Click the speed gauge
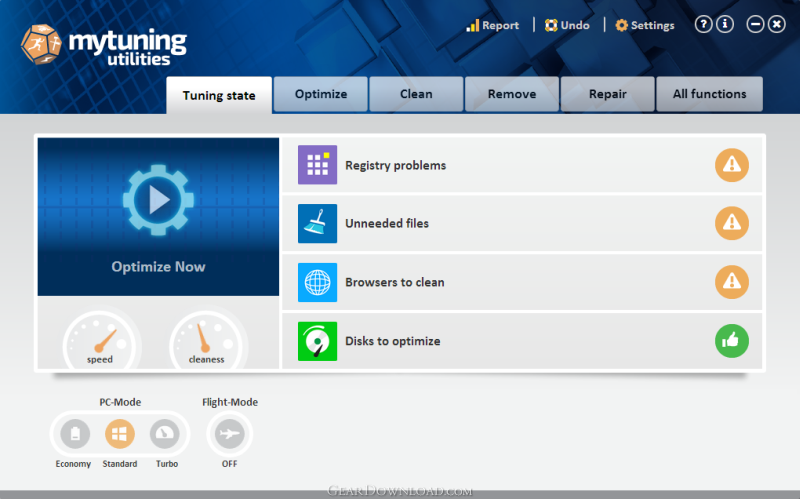 coord(100,340)
